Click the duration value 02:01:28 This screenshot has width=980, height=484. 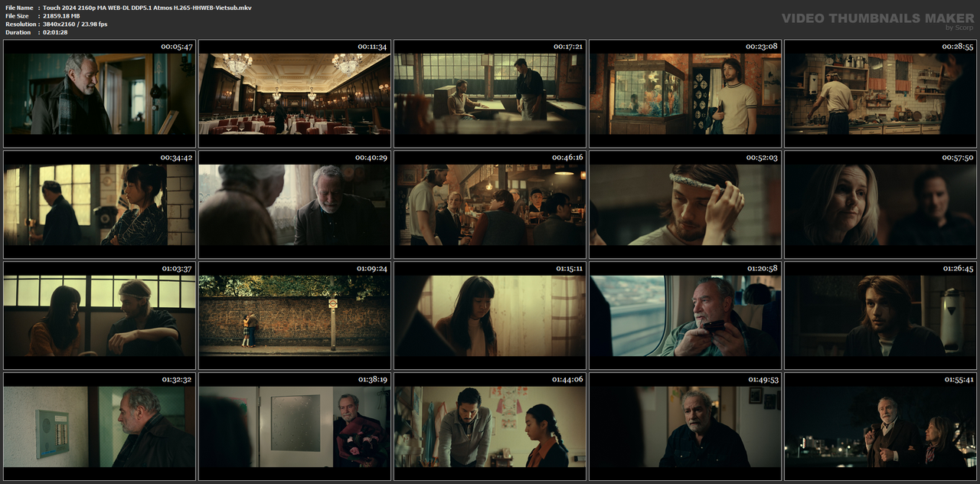coord(55,33)
